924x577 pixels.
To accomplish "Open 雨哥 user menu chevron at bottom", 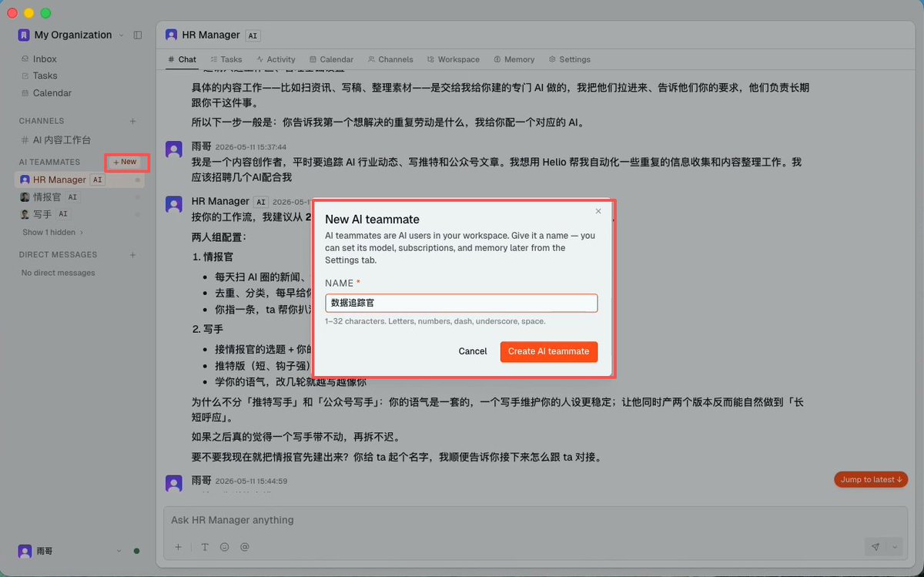I will (x=119, y=551).
